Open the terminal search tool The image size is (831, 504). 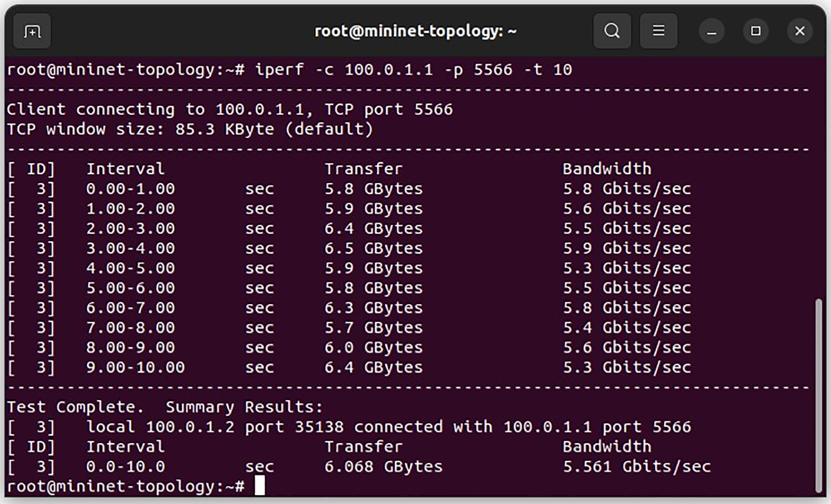[x=612, y=31]
